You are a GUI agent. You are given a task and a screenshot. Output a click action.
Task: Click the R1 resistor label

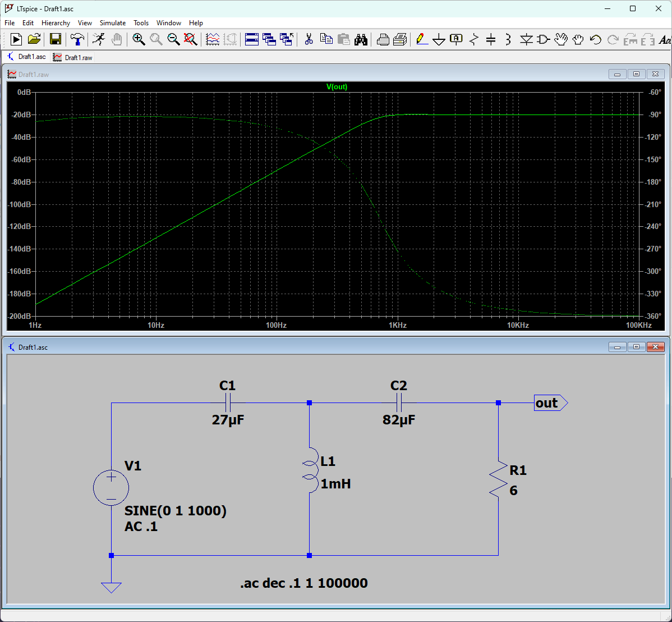518,470
